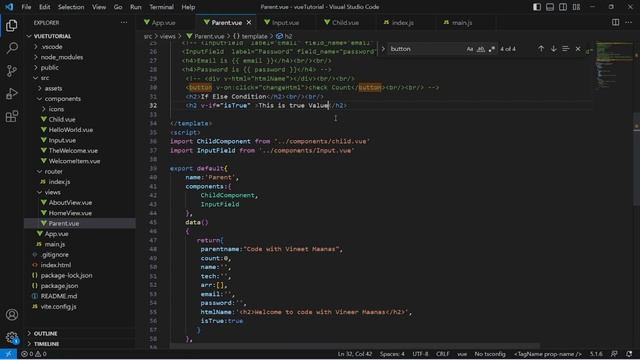The width and height of the screenshot is (640, 360).
Task: Click the Split Editor Right icon
Action: (x=615, y=22)
